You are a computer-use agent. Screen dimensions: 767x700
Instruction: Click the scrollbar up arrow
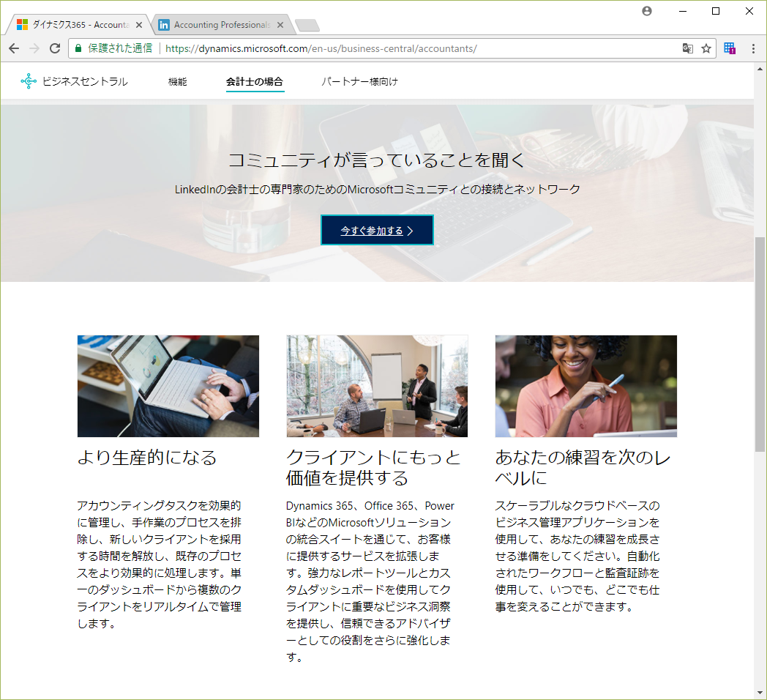760,69
